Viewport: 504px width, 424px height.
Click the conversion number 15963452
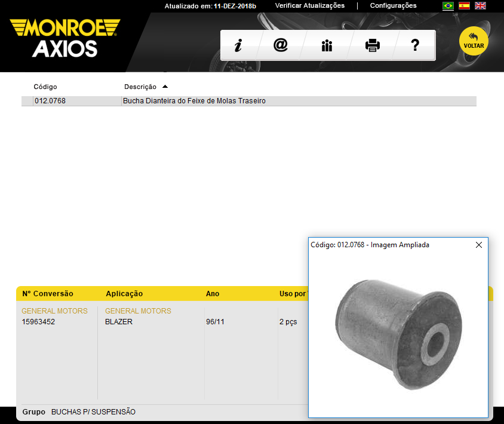(x=38, y=322)
